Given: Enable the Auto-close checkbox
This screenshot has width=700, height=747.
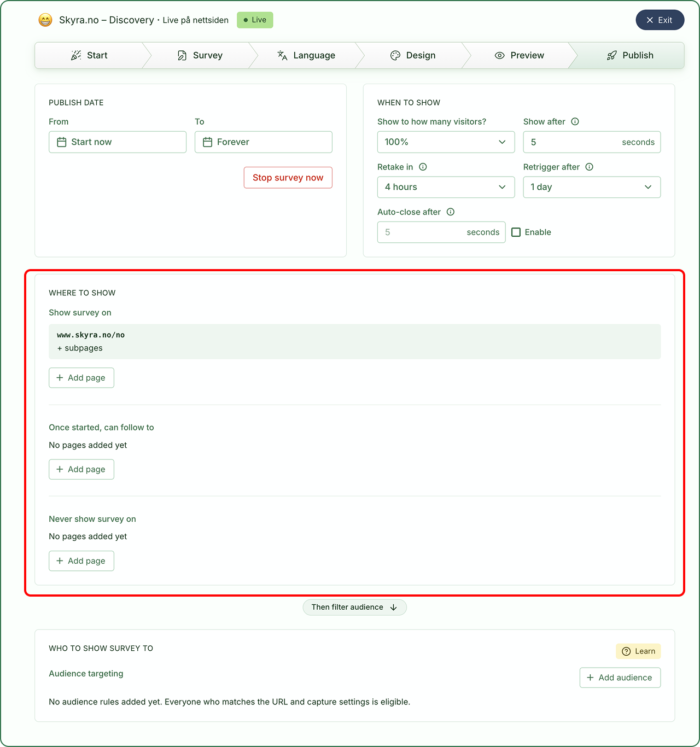Looking at the screenshot, I should click(x=516, y=232).
